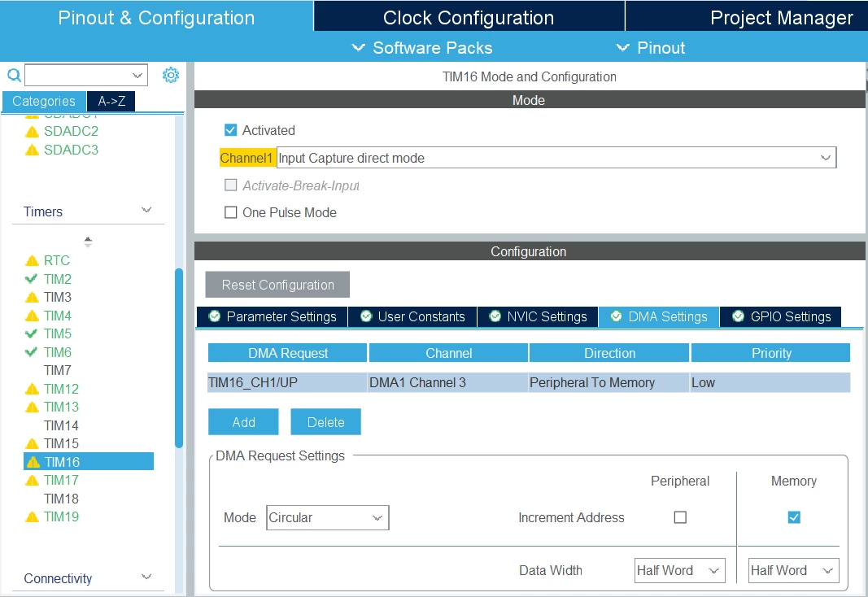Click the Low priority cell
The image size is (868, 597).
(770, 382)
